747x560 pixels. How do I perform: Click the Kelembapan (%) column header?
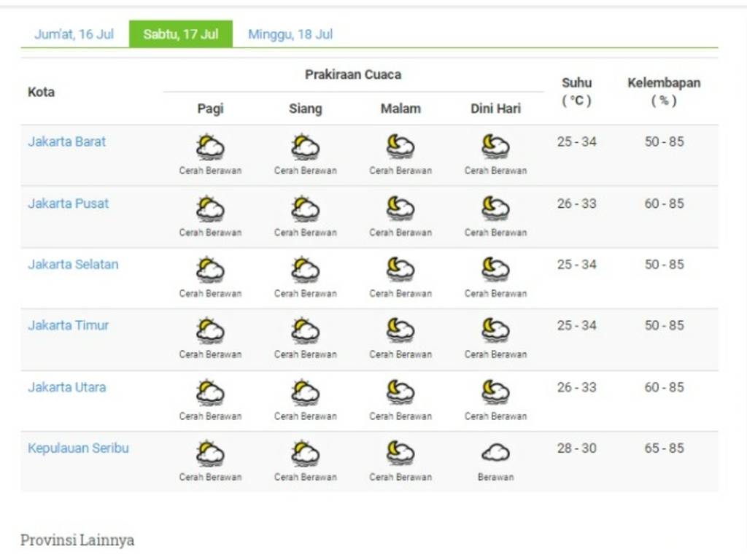pos(664,91)
